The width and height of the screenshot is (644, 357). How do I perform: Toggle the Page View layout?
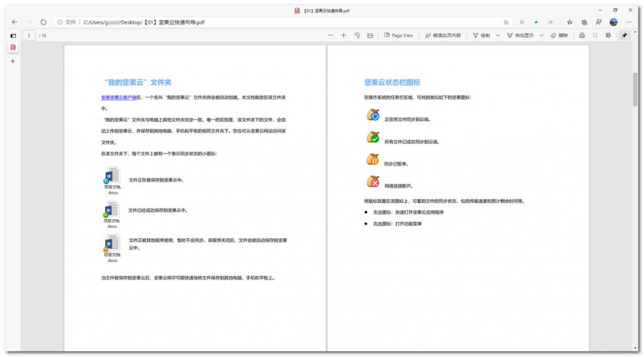click(x=399, y=35)
